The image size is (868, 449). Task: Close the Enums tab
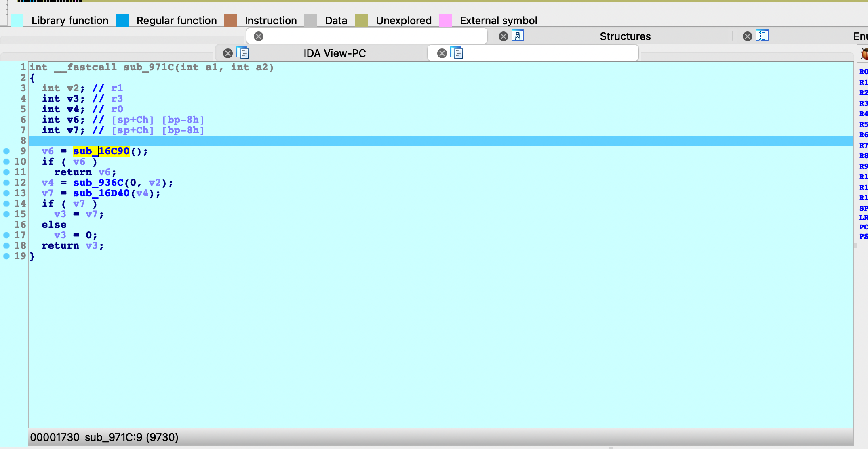(x=748, y=36)
